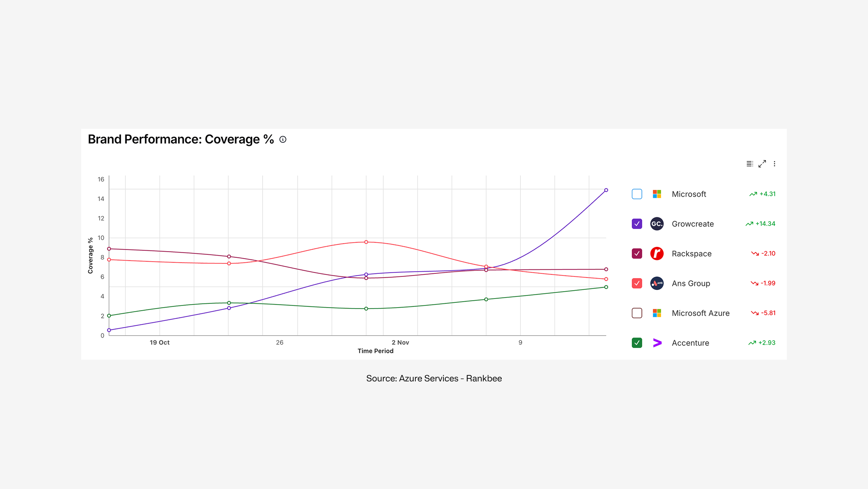Click the Growcreate GC logo icon
Image resolution: width=868 pixels, height=489 pixels.
657,223
